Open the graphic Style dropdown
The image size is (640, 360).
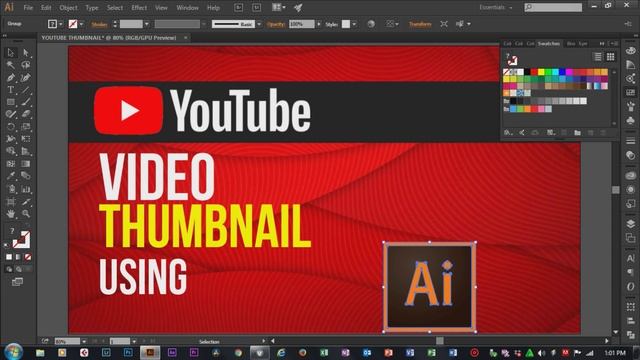coord(354,24)
